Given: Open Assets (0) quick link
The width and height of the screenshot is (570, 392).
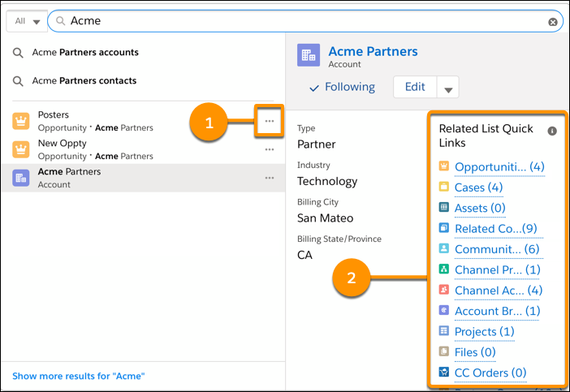Looking at the screenshot, I should (x=480, y=209).
